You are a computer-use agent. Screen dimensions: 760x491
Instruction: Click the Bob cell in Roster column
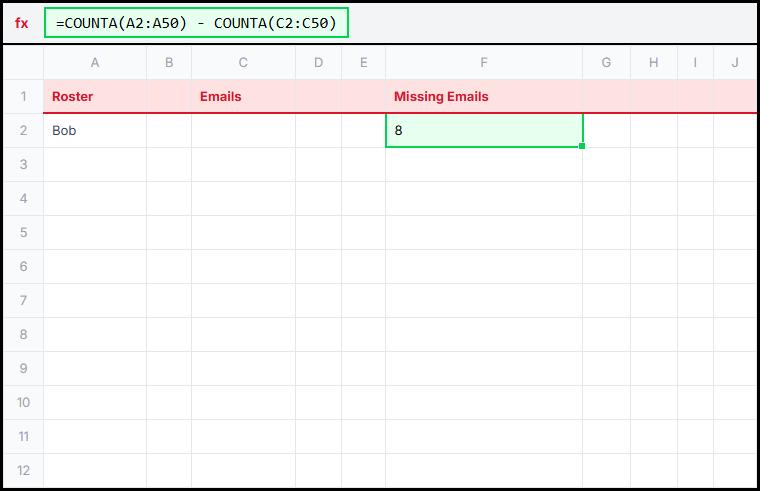click(95, 130)
